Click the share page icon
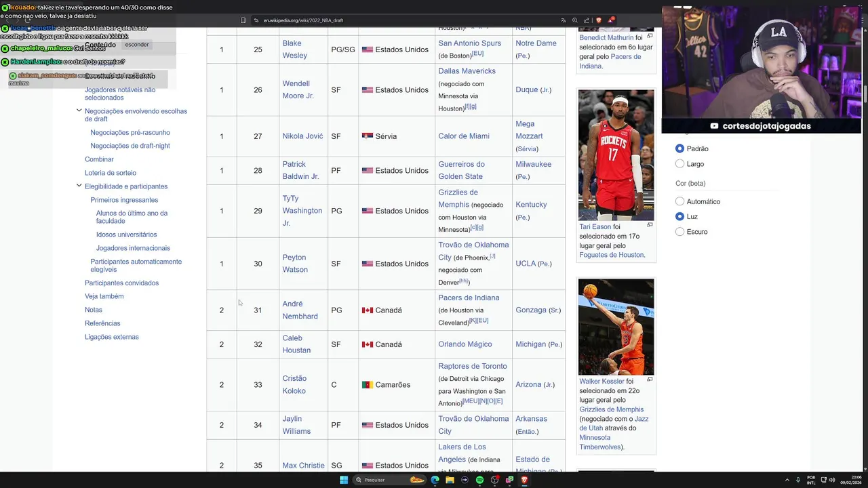Viewport: 868px width, 488px height. (587, 20)
